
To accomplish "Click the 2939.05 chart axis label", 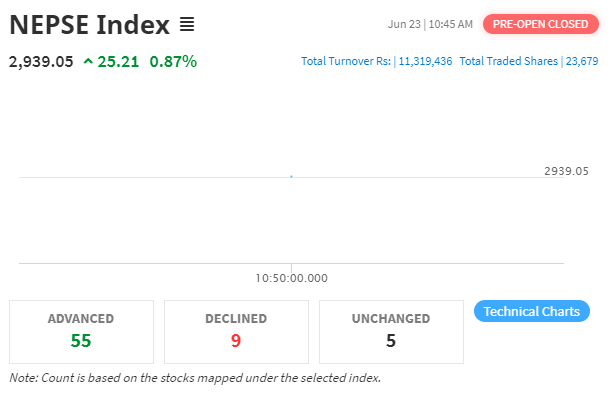I will 566,171.
